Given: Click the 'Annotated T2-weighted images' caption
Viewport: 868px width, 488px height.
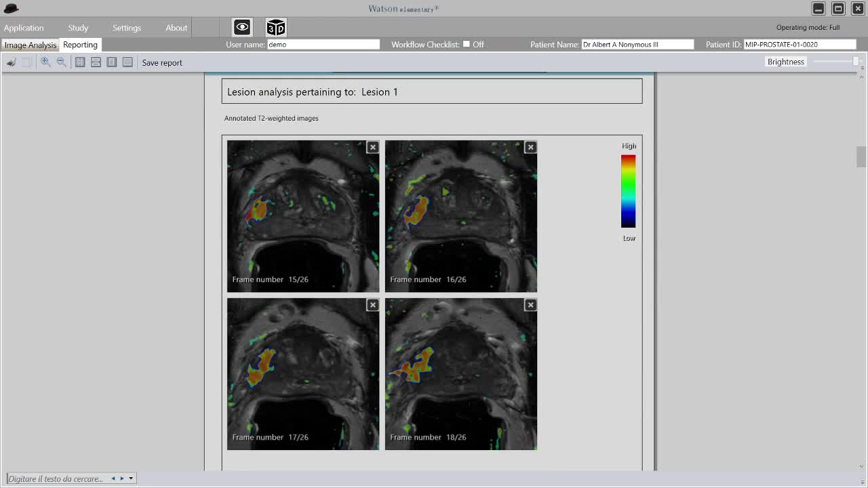Looking at the screenshot, I should point(271,118).
